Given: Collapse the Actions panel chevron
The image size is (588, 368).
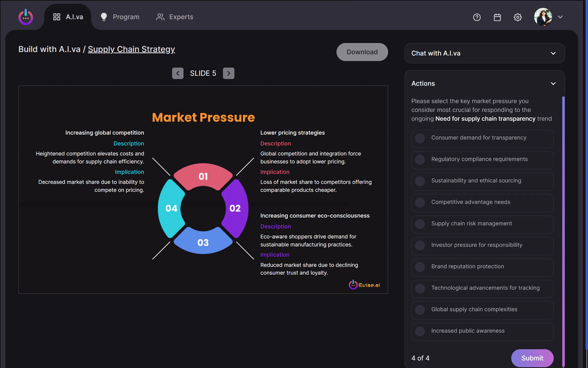Looking at the screenshot, I should click(553, 83).
